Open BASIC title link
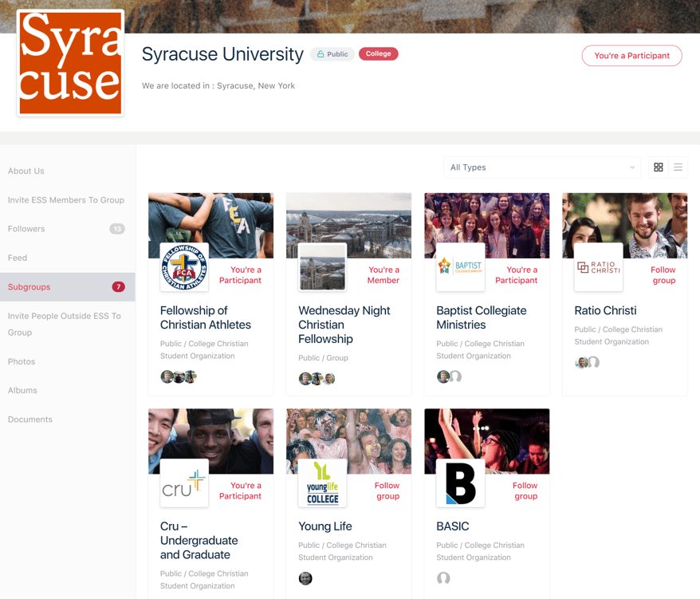 [453, 526]
